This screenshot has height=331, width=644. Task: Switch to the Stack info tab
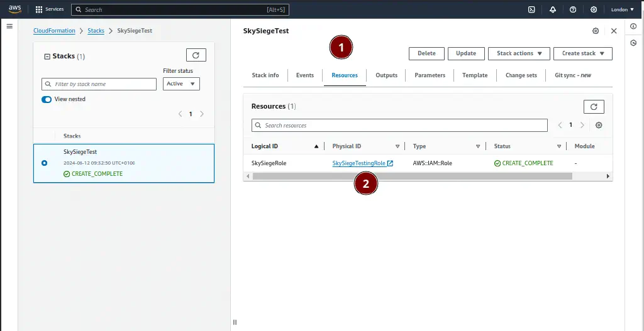pos(265,75)
